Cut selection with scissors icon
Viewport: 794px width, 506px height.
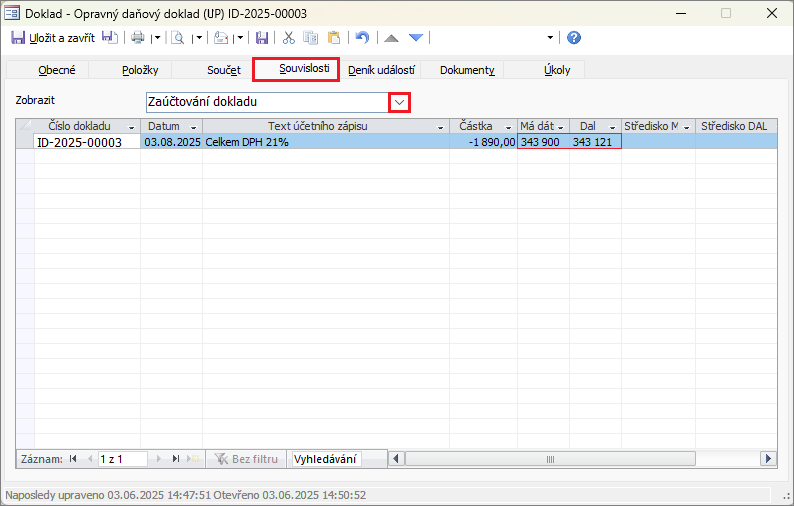tap(289, 37)
